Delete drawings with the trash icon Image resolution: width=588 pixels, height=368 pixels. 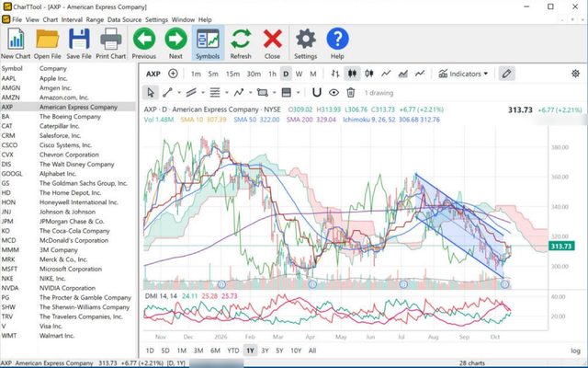point(351,92)
